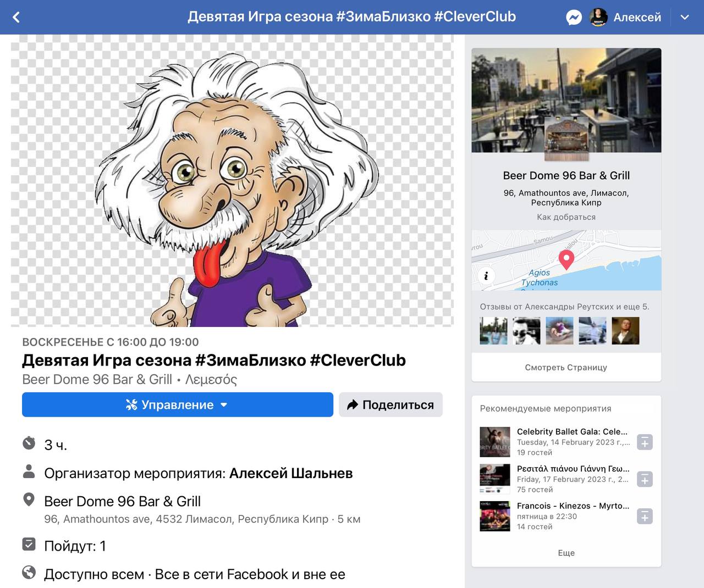
Task: Open the Управление dropdown button
Action: pyautogui.click(x=178, y=404)
